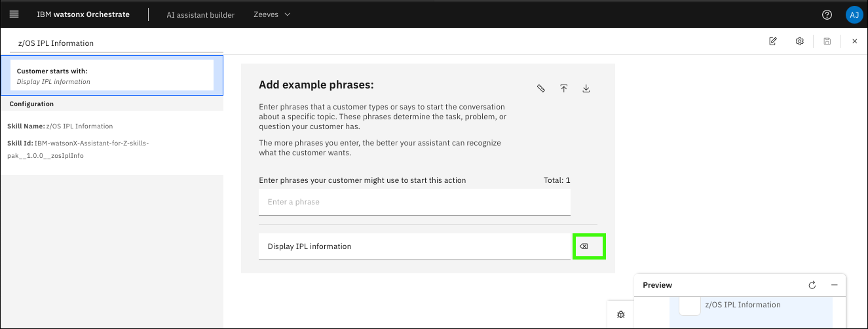Download example phrases with download icon

pyautogui.click(x=586, y=88)
